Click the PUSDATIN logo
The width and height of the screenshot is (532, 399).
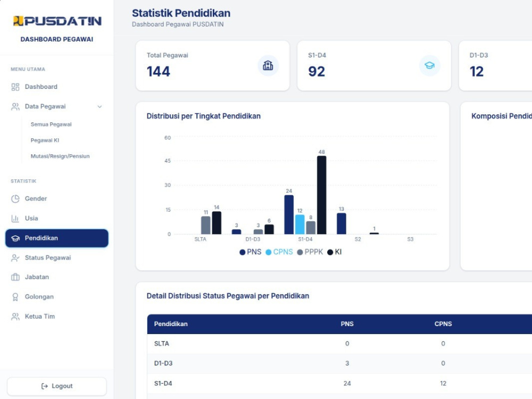57,21
